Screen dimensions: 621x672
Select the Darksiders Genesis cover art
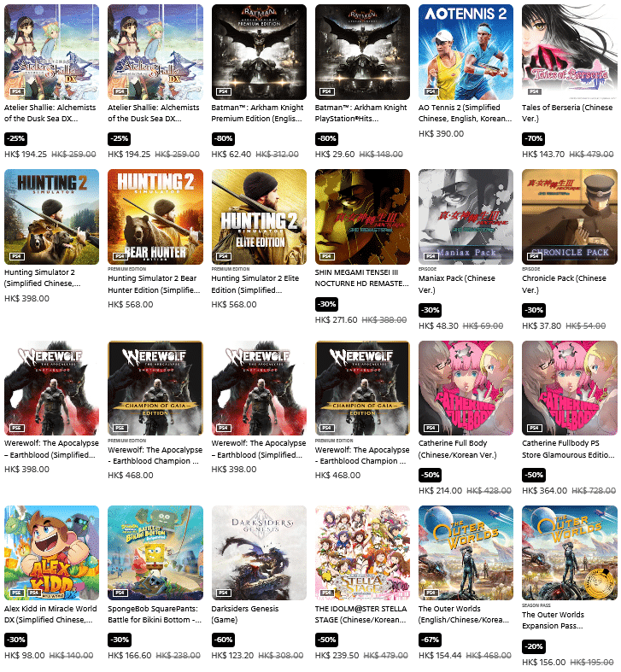tap(259, 552)
